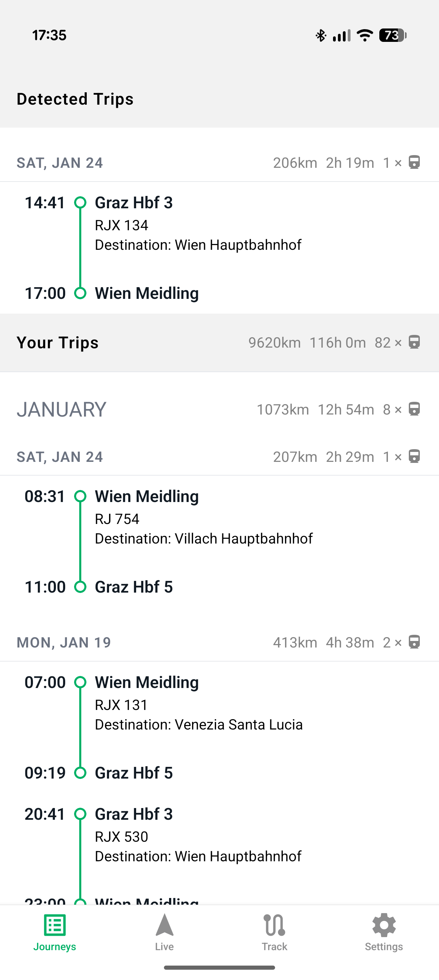Tap the train icon beside Your Trips
The image size is (439, 980).
[414, 342]
